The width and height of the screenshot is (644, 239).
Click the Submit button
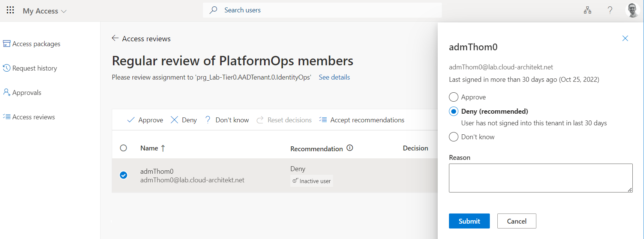tap(469, 221)
